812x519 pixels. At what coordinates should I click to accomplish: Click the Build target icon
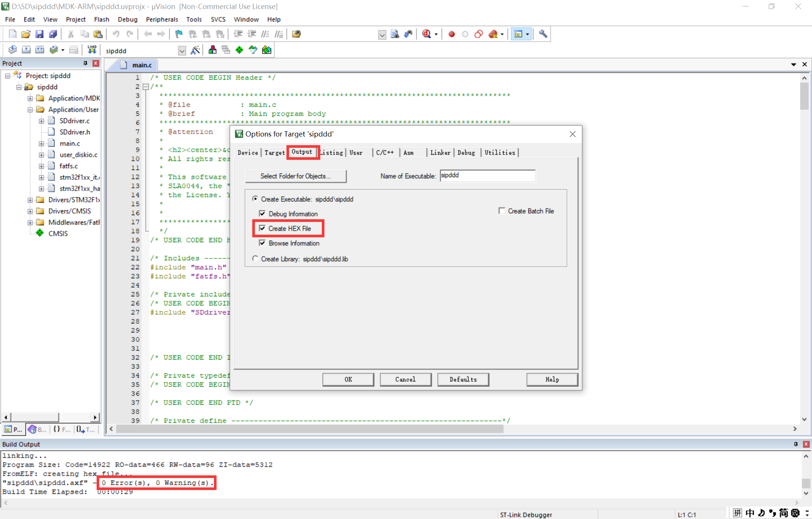click(26, 50)
